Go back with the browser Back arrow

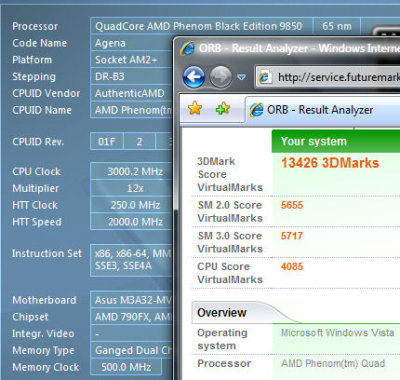pyautogui.click(x=194, y=77)
